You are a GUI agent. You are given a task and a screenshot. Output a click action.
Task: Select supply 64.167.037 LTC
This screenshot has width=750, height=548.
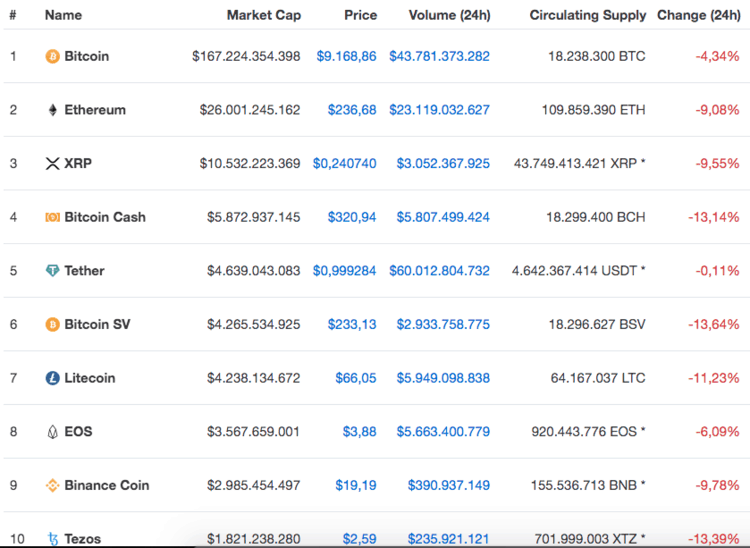pyautogui.click(x=598, y=378)
